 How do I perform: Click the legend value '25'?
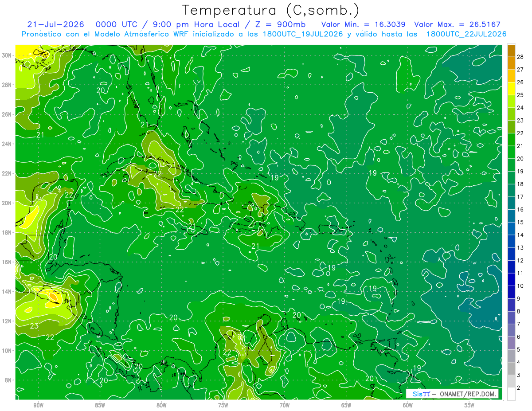point(520,95)
